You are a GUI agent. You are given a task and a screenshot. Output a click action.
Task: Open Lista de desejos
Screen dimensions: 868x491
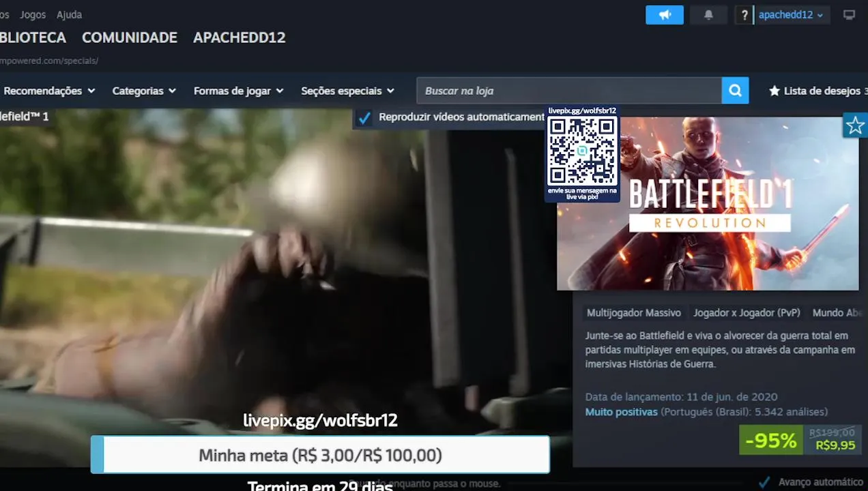pyautogui.click(x=818, y=91)
